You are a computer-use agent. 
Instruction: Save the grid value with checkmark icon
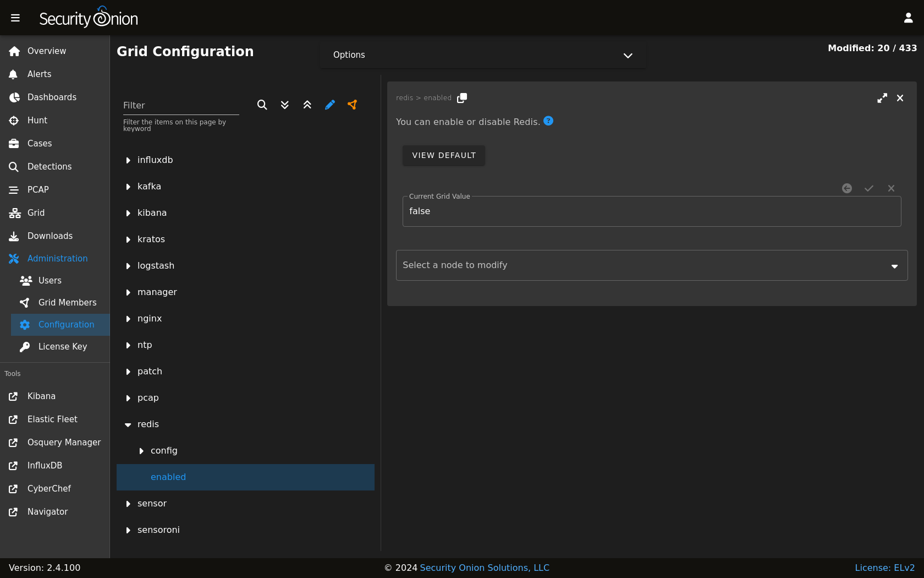869,188
